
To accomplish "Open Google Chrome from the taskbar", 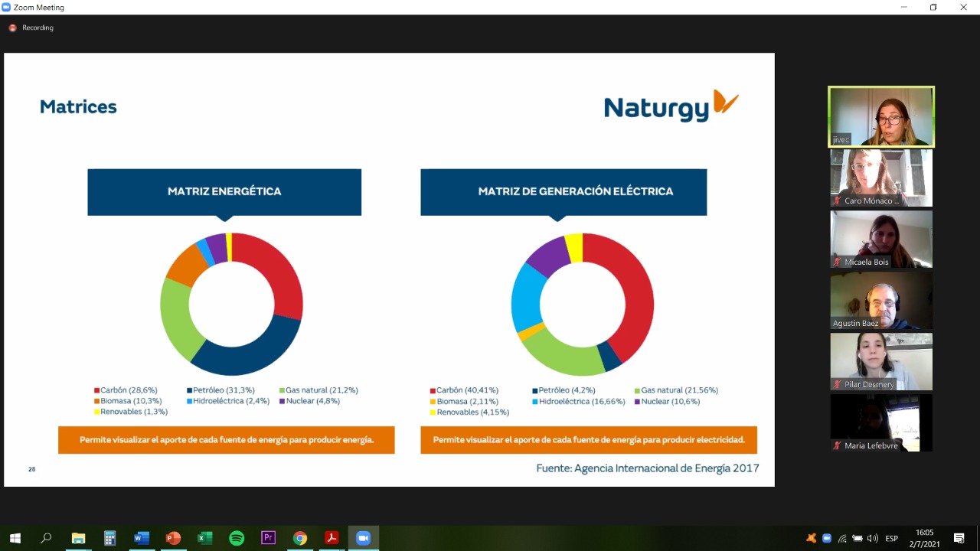I will (x=300, y=538).
